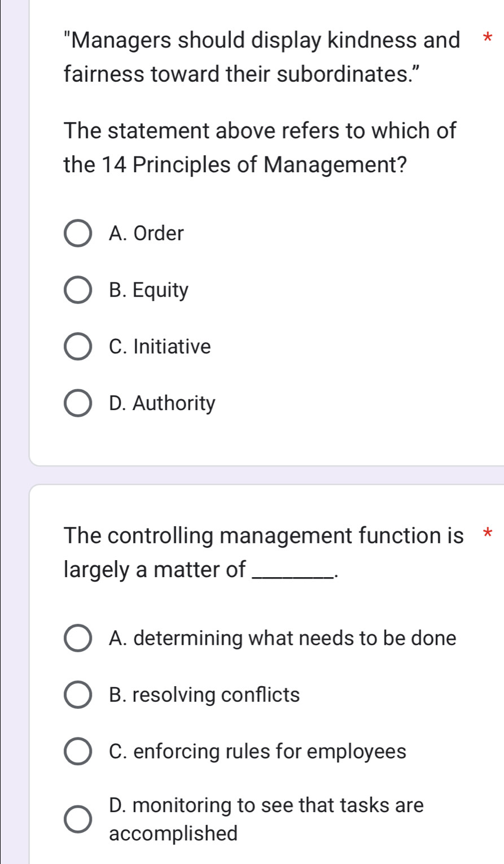The height and width of the screenshot is (864, 504).
Task: Select radio button A. Order
Action: tap(78, 233)
